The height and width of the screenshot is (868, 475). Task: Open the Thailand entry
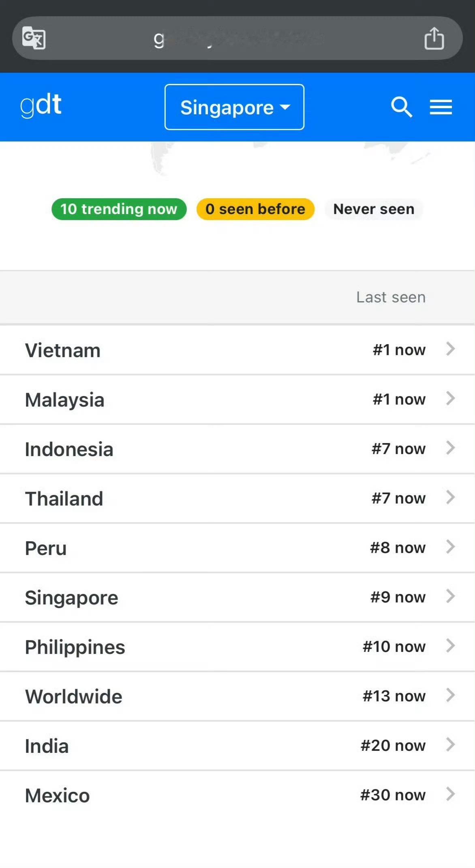coord(237,498)
